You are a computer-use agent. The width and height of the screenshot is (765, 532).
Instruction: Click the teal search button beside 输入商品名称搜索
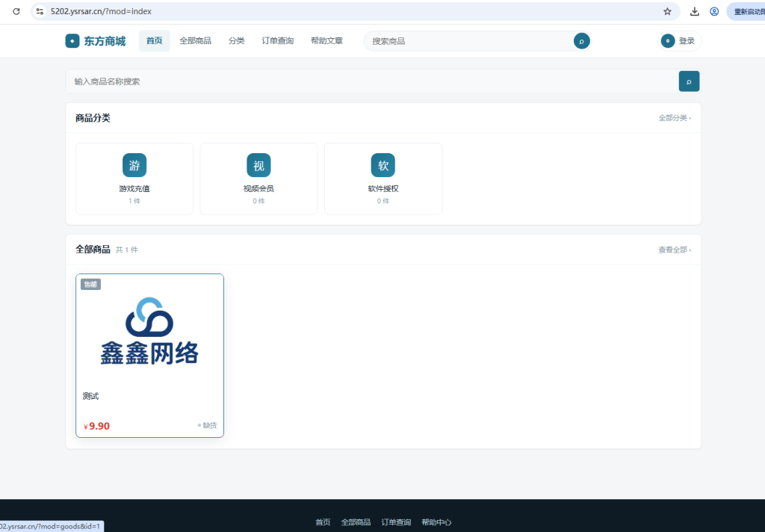pos(689,81)
